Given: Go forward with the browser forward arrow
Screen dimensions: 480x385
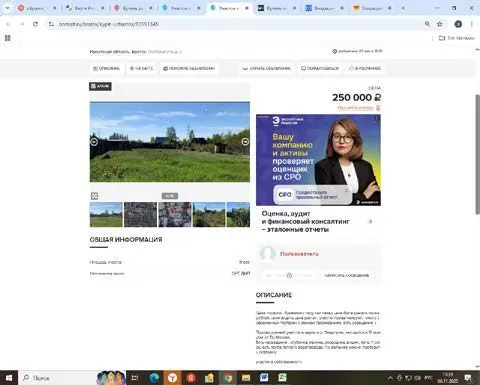Looking at the screenshot, I should [22, 24].
